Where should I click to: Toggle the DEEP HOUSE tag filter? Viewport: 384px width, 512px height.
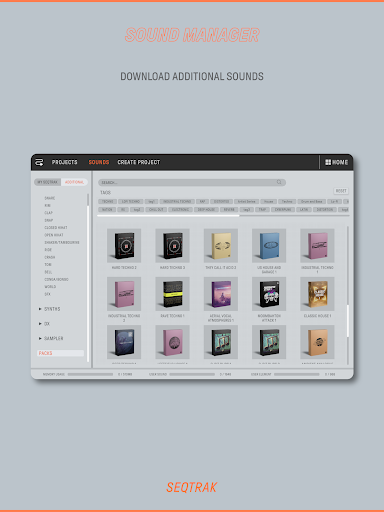(x=206, y=209)
